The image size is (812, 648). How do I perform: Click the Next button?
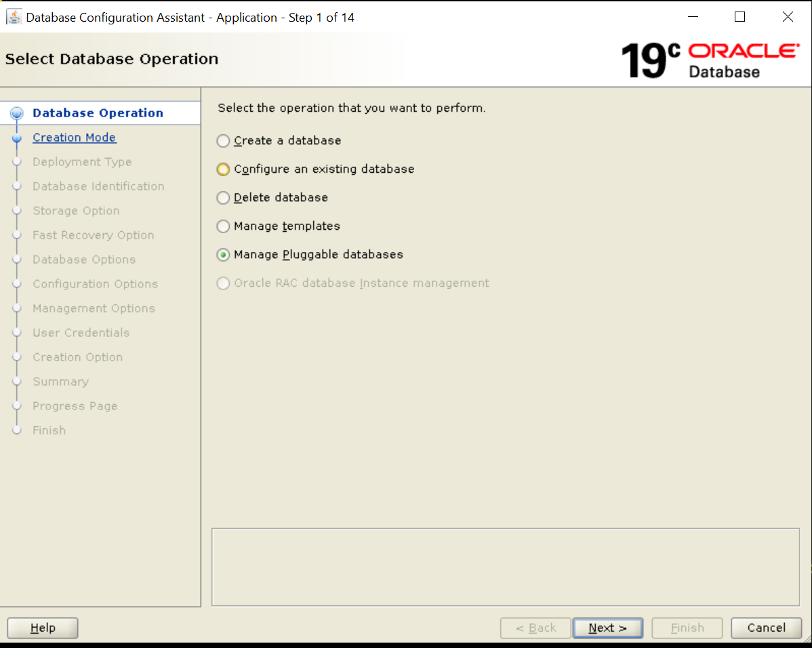click(607, 628)
